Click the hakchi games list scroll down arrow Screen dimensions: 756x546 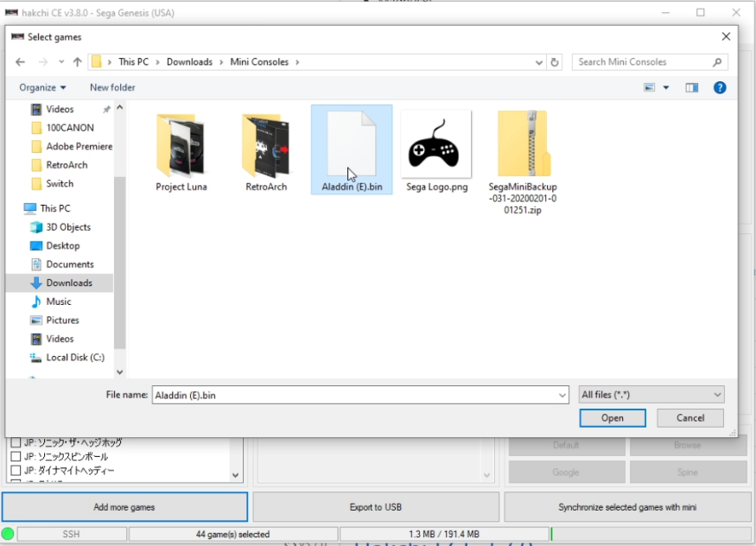pyautogui.click(x=235, y=475)
